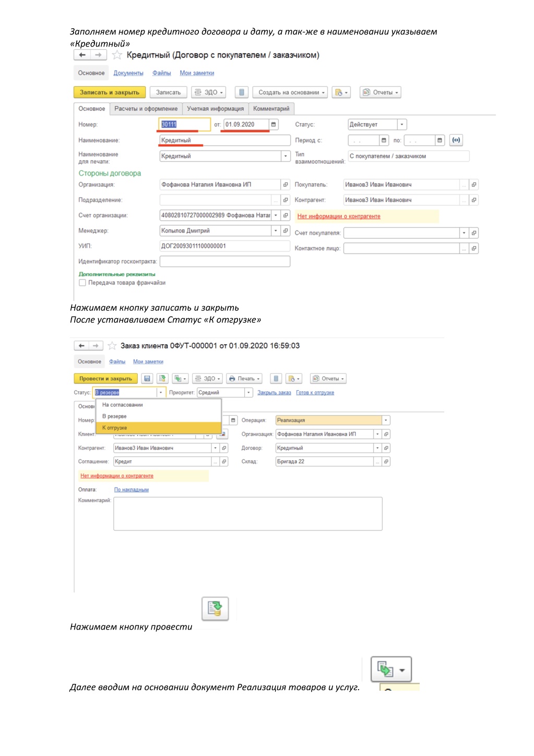Open the Организация record Фофанова in contract form
The height and width of the screenshot is (756, 534).
pos(286,184)
